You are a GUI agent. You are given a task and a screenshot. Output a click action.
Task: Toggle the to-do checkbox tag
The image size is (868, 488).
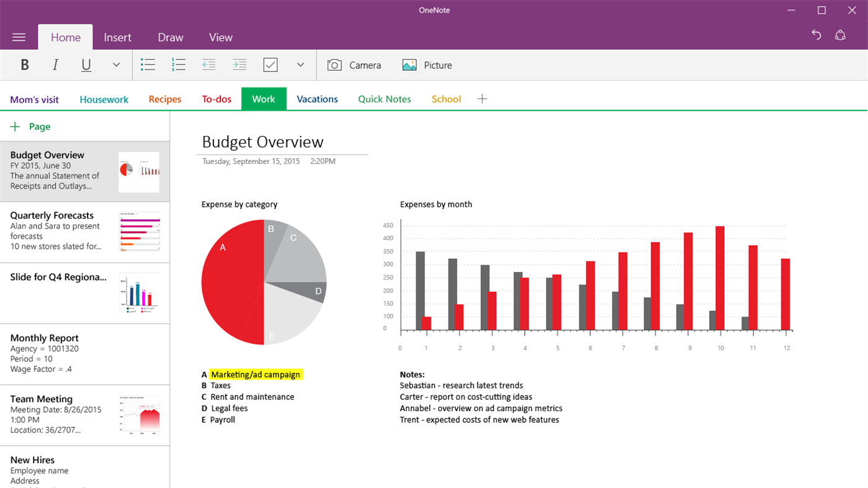click(271, 65)
